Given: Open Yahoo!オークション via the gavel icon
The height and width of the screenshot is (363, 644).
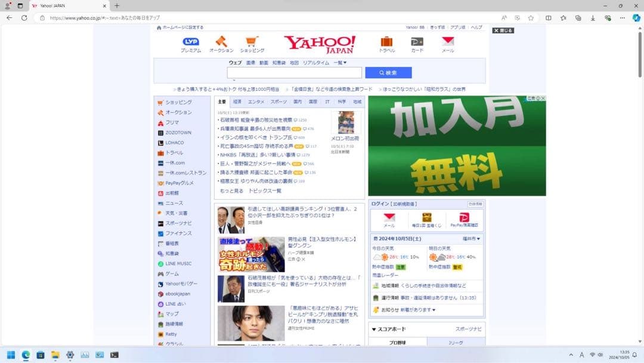Looking at the screenshot, I should [x=221, y=43].
